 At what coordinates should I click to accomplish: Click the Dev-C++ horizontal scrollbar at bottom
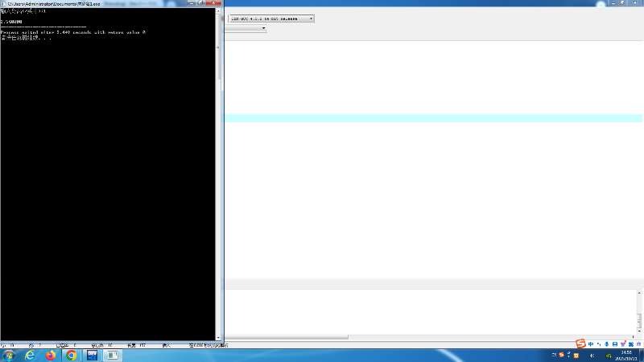(x=287, y=337)
